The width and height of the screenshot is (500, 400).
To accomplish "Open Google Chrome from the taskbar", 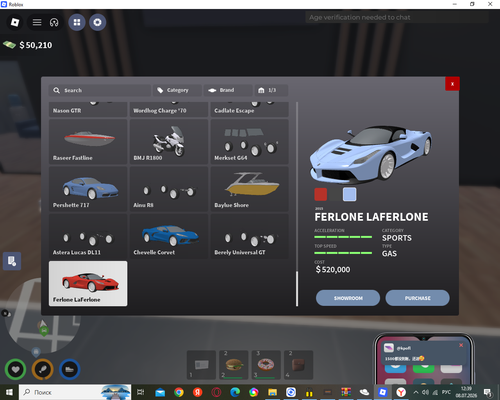I will click(x=179, y=392).
